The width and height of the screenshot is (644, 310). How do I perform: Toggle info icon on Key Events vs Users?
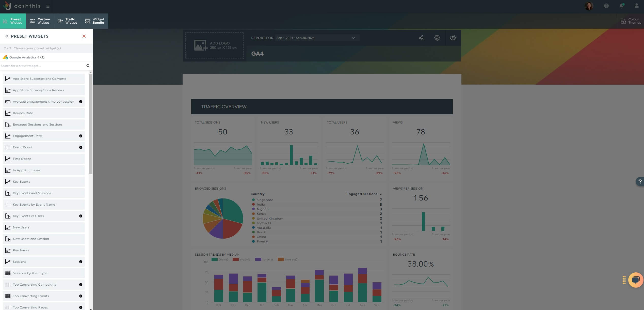click(80, 216)
